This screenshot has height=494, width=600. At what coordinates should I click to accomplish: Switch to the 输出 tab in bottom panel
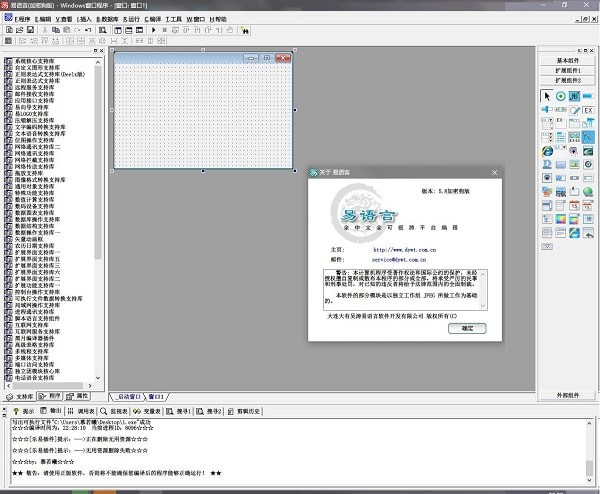(x=59, y=410)
